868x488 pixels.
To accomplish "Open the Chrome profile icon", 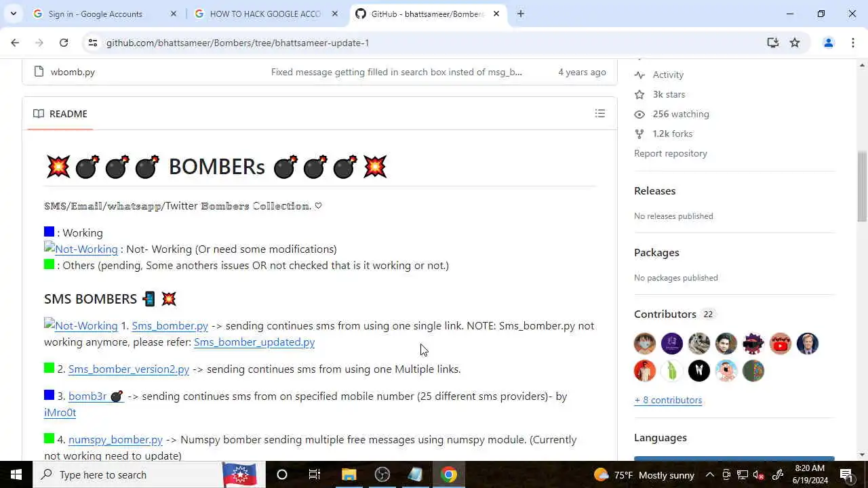I will click(x=828, y=43).
